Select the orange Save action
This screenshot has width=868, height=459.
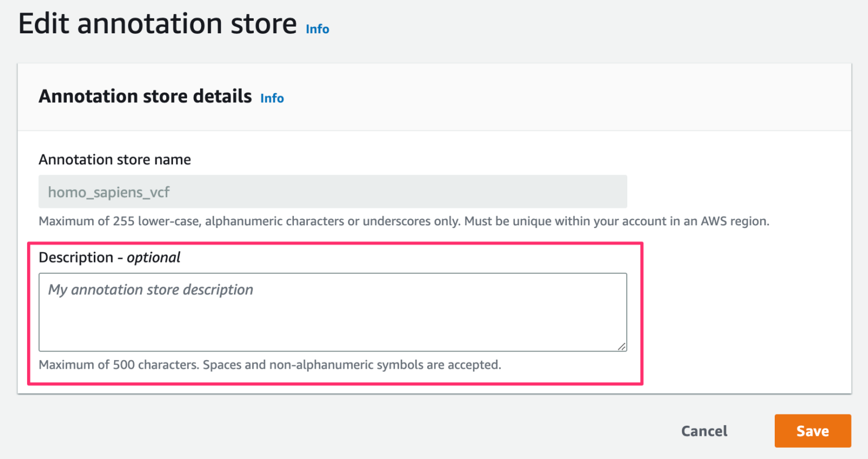coord(812,431)
